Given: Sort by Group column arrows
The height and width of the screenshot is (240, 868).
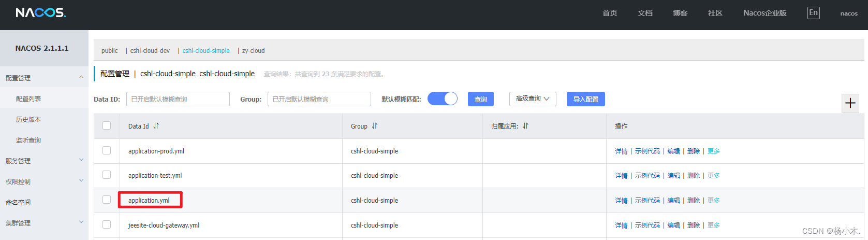Looking at the screenshot, I should tap(375, 126).
